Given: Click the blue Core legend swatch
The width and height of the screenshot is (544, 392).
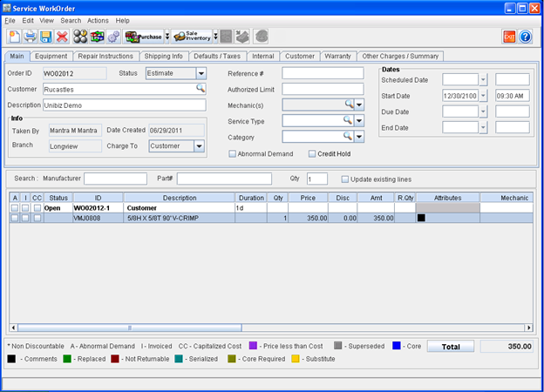Looking at the screenshot, I should 396,345.
